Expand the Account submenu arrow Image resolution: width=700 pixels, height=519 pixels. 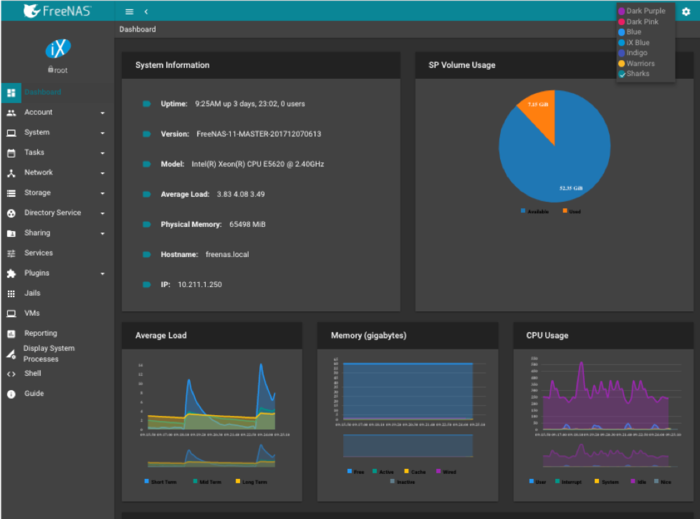tap(102, 113)
